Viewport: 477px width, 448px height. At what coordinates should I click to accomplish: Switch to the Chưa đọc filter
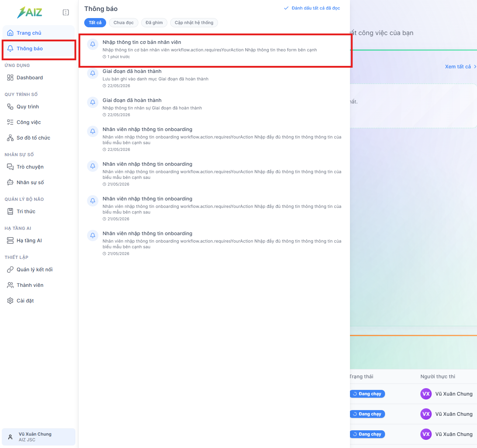123,23
